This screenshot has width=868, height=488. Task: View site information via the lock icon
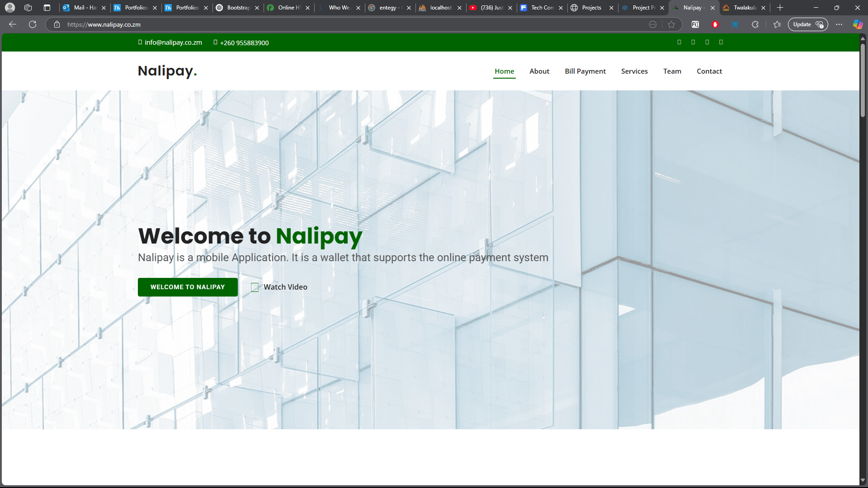(x=57, y=24)
